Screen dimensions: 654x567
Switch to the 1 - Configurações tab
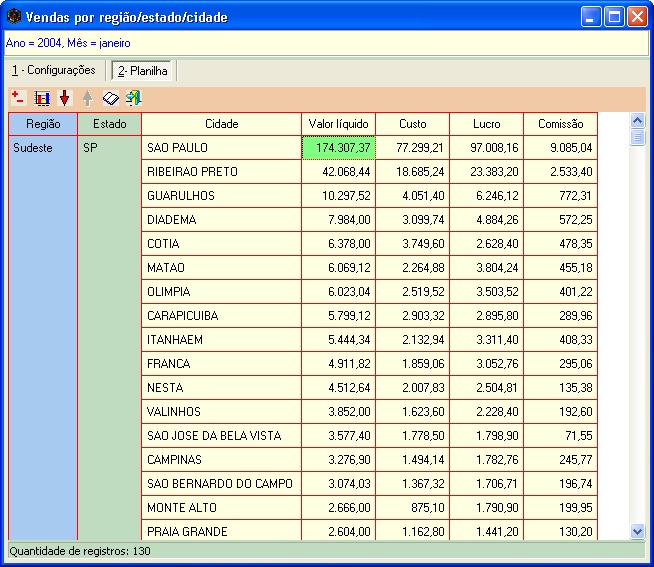pyautogui.click(x=54, y=70)
